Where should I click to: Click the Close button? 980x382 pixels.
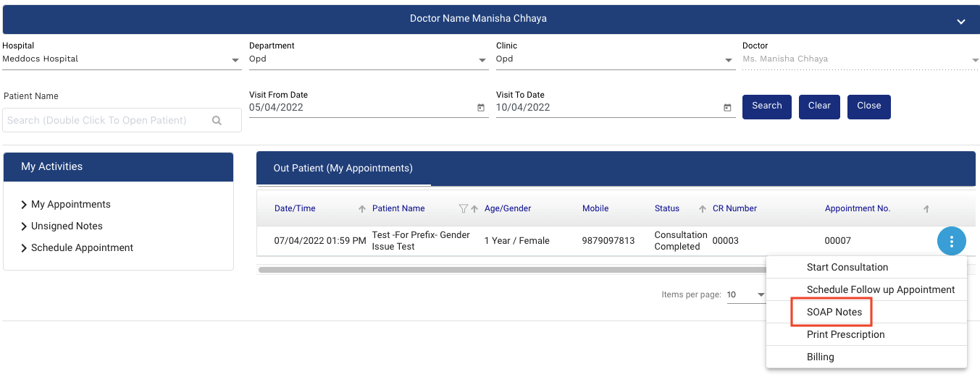click(869, 106)
